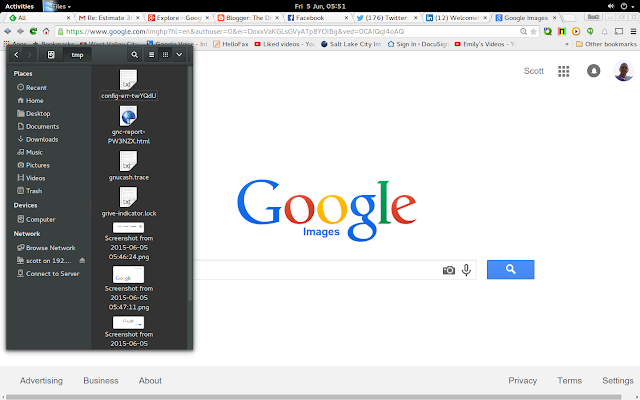
Task: Select gnucash.trace file
Action: click(129, 167)
